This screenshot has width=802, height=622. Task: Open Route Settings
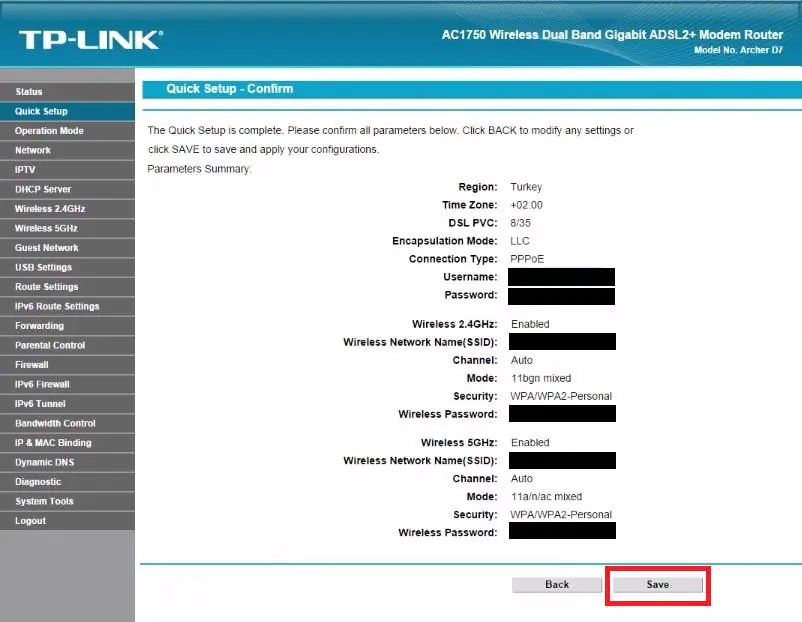pos(46,286)
